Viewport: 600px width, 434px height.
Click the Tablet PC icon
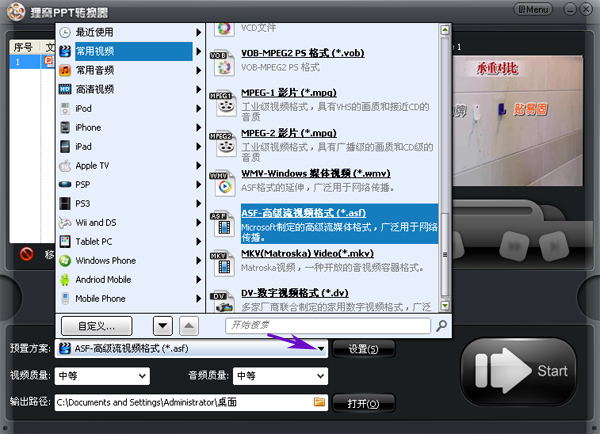tap(65, 241)
